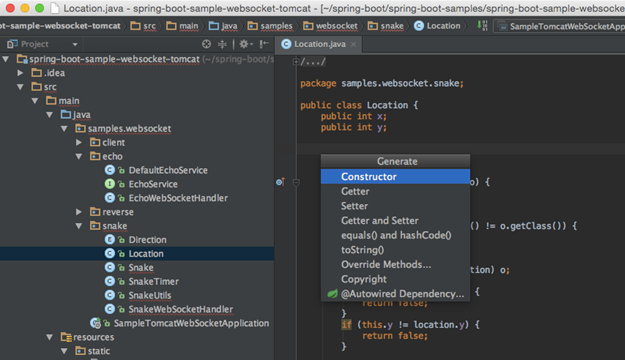The height and width of the screenshot is (360, 625).
Task: Select Snake class in project tree
Action: pos(141,268)
